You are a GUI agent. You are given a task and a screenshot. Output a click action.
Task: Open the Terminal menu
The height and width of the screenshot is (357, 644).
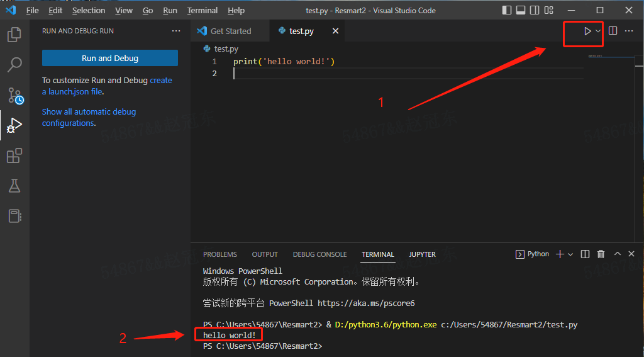pos(203,11)
